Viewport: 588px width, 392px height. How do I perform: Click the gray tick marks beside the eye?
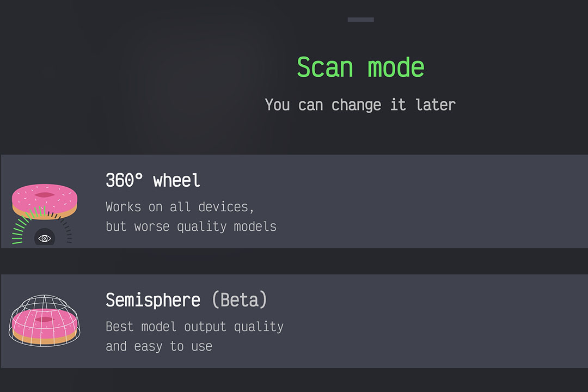click(67, 231)
